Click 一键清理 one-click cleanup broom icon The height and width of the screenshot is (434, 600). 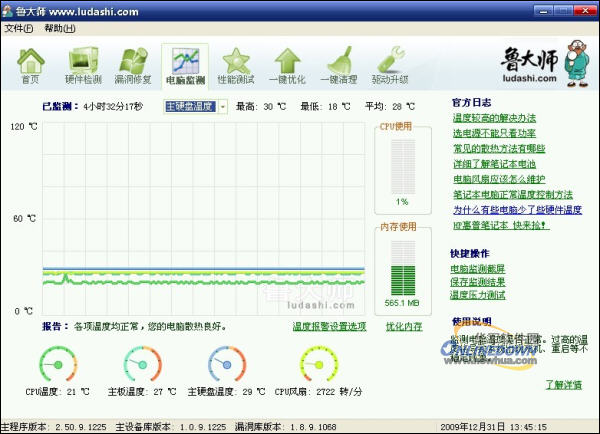point(339,63)
